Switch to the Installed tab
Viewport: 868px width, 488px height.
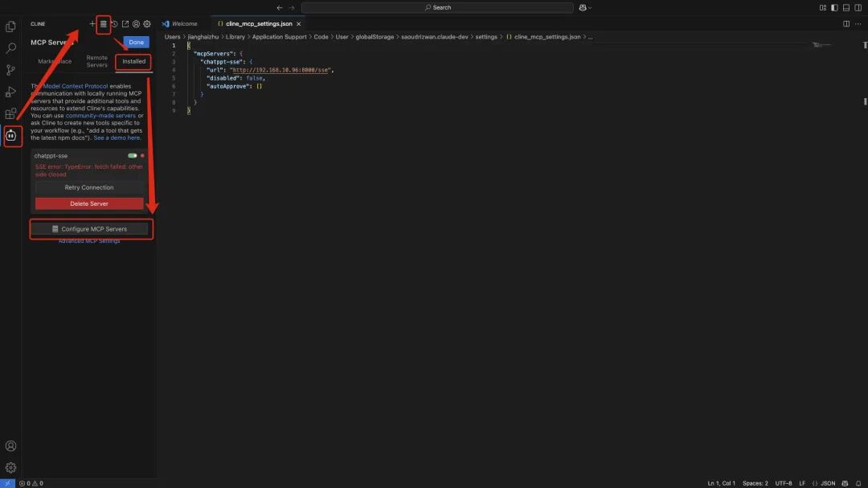(133, 61)
